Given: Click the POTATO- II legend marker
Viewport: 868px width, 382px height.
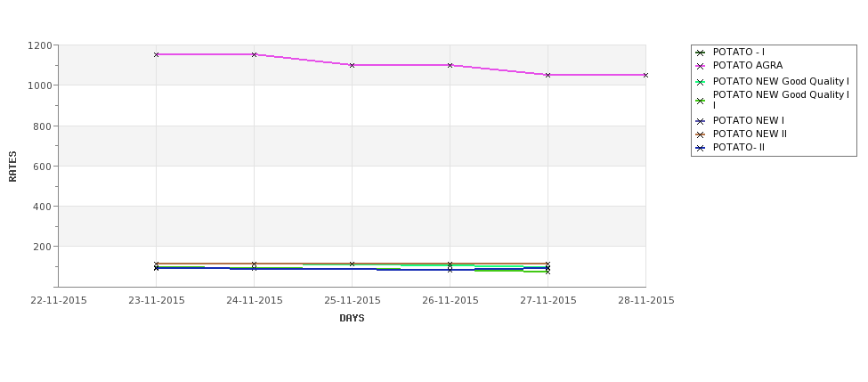Looking at the screenshot, I should tap(701, 148).
